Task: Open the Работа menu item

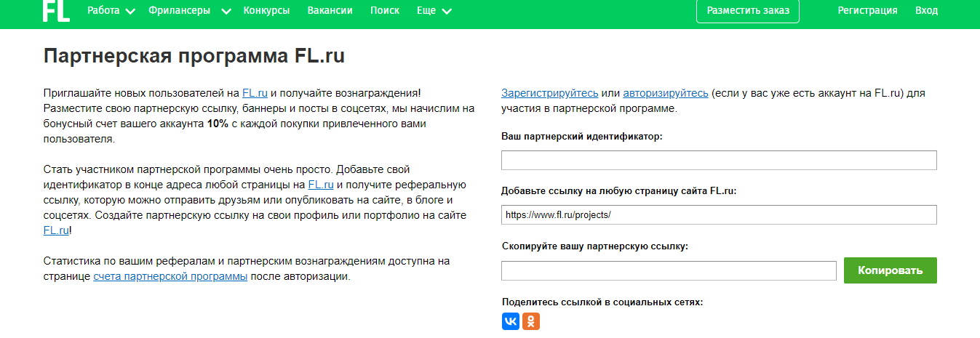Action: 103,11
